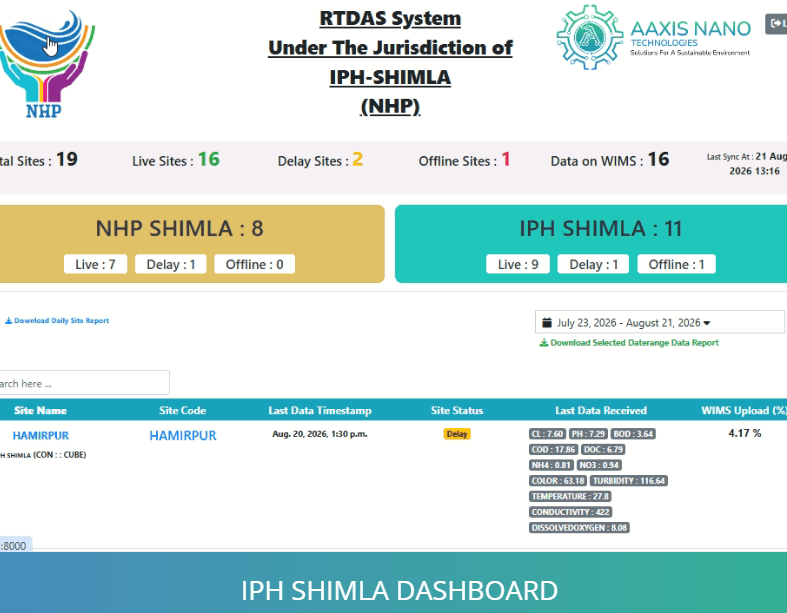The image size is (787, 613).
Task: Click the NO3 : 0.94 badge
Action: click(599, 465)
